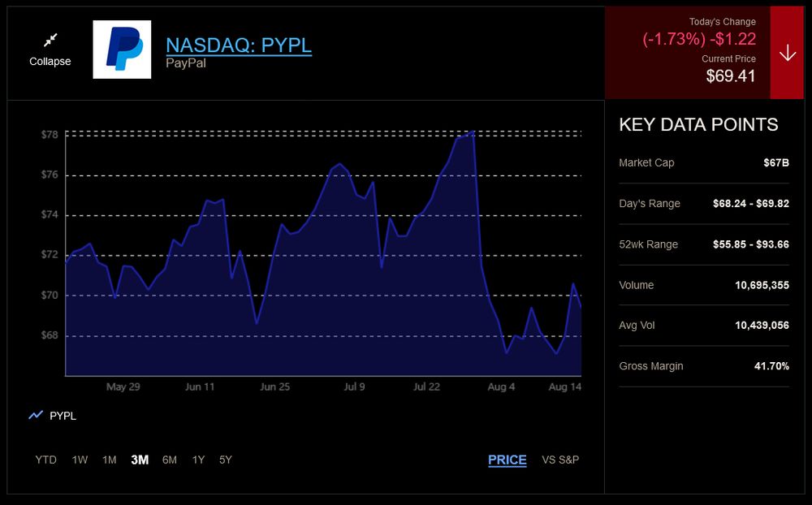Click the PayPal company name text

point(186,63)
